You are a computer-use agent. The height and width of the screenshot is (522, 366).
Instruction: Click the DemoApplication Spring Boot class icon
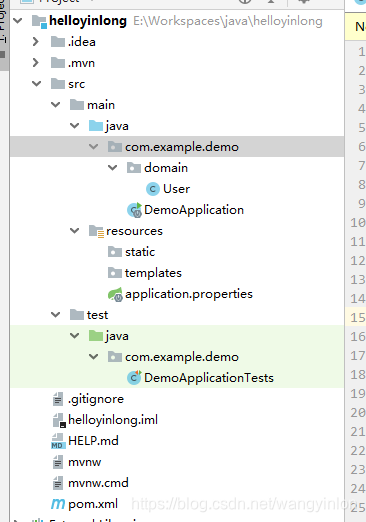click(x=135, y=210)
